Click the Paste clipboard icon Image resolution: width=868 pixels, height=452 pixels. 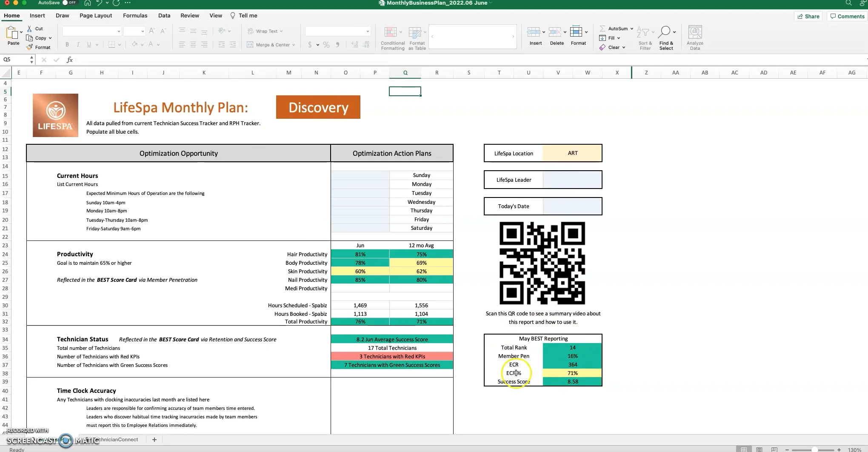pos(12,33)
